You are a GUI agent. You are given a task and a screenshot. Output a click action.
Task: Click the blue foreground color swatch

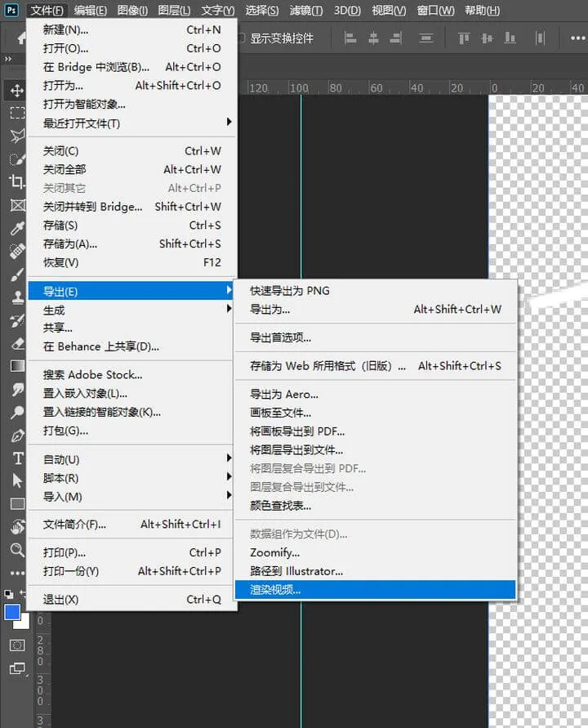coord(12,613)
